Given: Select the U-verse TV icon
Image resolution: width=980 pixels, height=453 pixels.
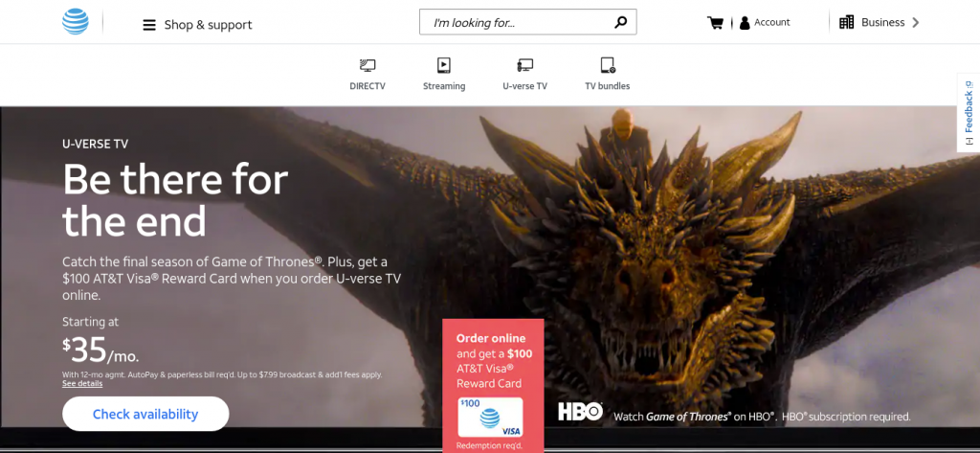Looking at the screenshot, I should (x=524, y=66).
